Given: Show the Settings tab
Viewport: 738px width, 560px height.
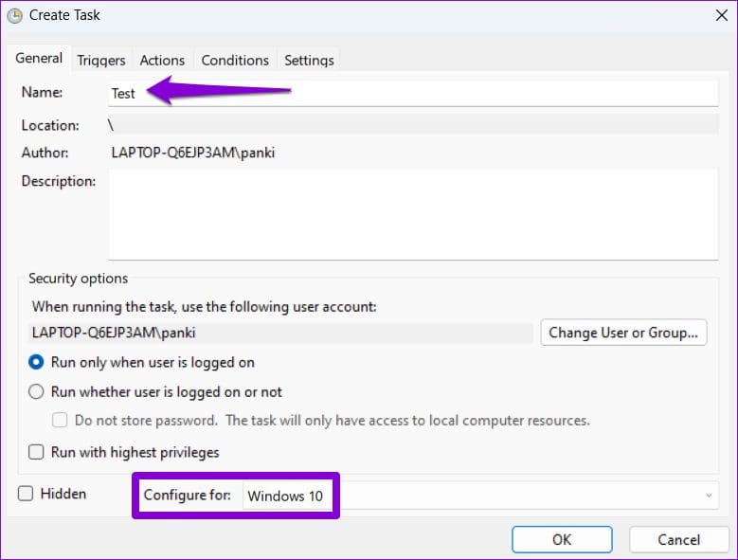Looking at the screenshot, I should point(309,60).
